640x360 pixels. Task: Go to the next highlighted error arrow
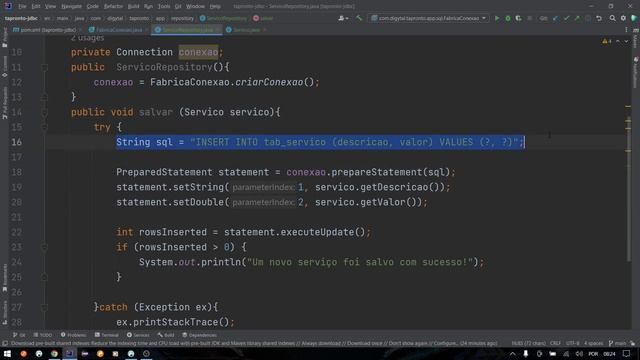626,41
